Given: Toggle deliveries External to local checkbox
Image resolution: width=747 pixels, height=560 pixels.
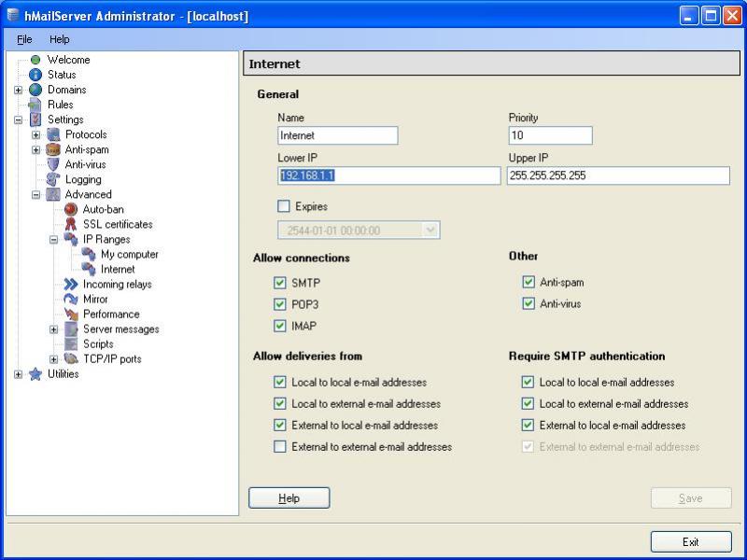Looking at the screenshot, I should 279,425.
